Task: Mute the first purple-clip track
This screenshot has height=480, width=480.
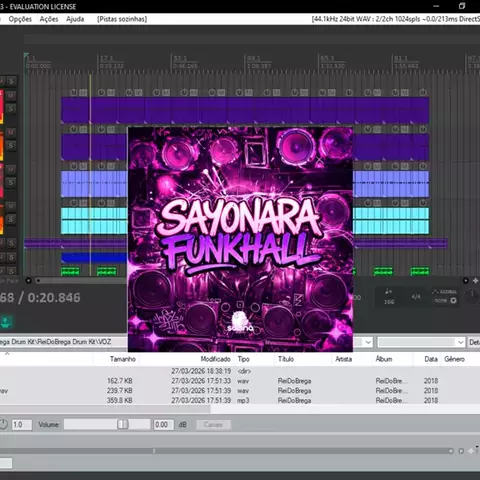Action: [x=11, y=96]
